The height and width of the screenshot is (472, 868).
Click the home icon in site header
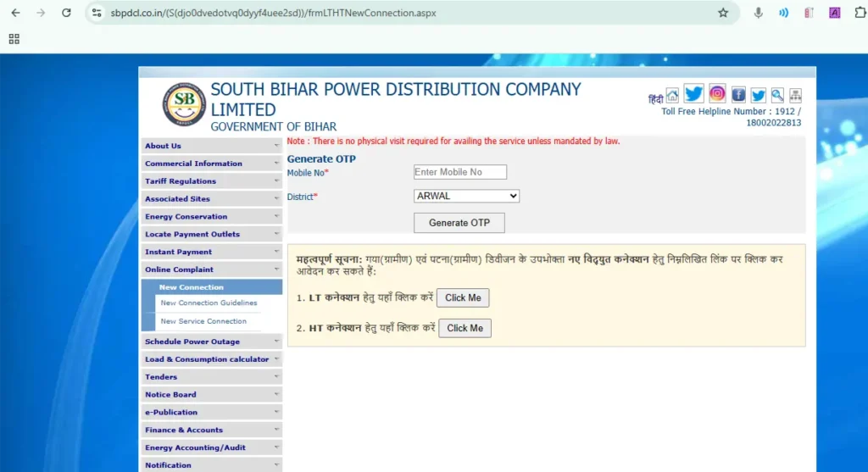672,96
